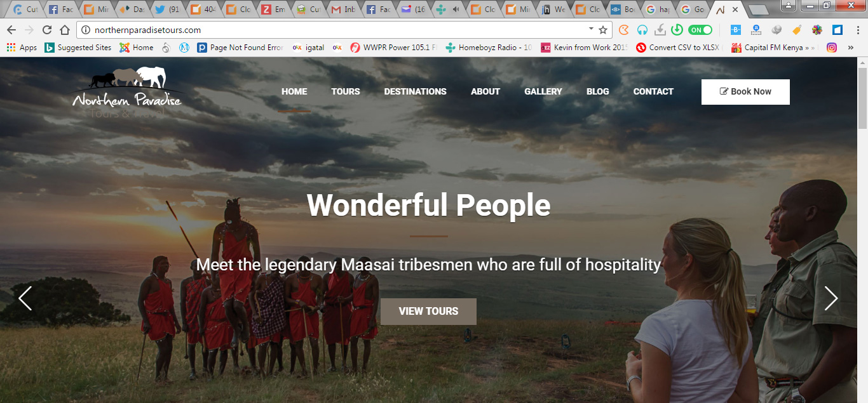Click the Book Now button
This screenshot has width=868, height=403.
[x=745, y=91]
